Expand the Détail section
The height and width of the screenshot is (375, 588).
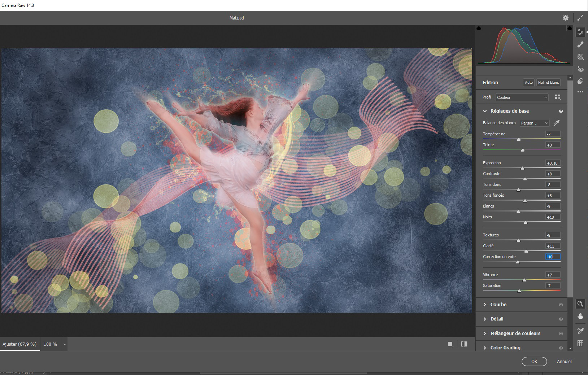[485, 319]
